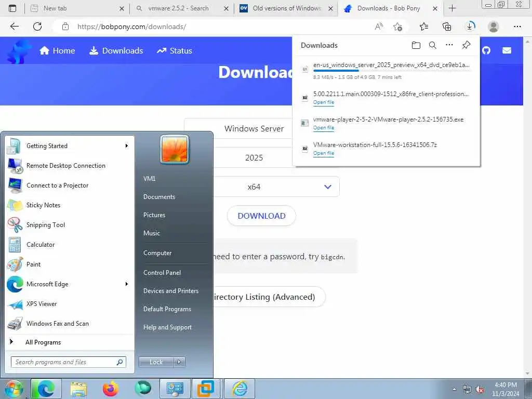Click the taskbar clock showing 4:40 PM
This screenshot has height=399, width=532.
(x=506, y=389)
